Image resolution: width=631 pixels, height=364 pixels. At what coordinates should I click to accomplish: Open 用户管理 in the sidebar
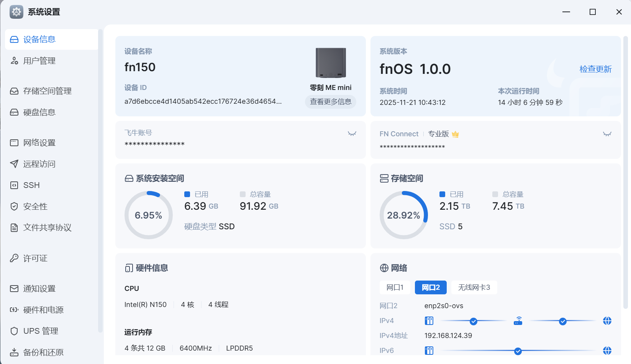tap(51, 61)
